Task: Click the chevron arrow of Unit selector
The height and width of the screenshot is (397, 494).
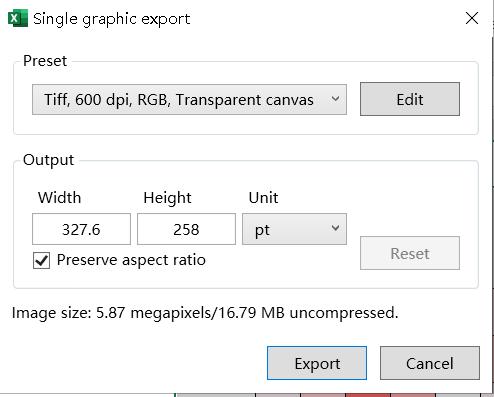Action: pyautogui.click(x=335, y=228)
